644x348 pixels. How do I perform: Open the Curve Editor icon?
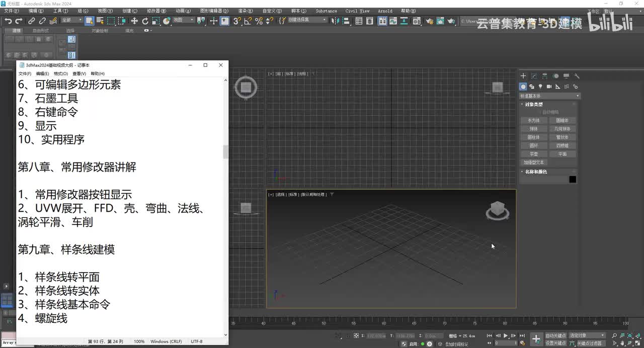394,21
